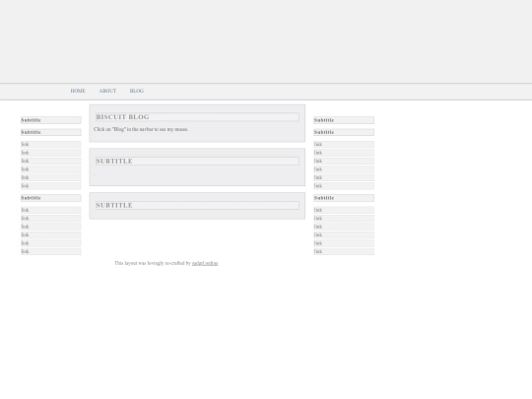This screenshot has width=532, height=399.
Task: Open last link in left sidebar's lower list
Action: click(51, 251)
